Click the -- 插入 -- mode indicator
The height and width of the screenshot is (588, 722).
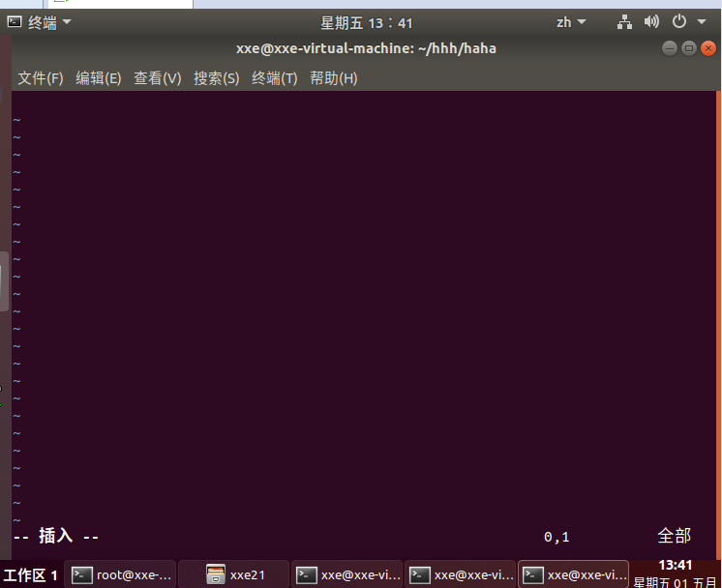[x=56, y=537]
